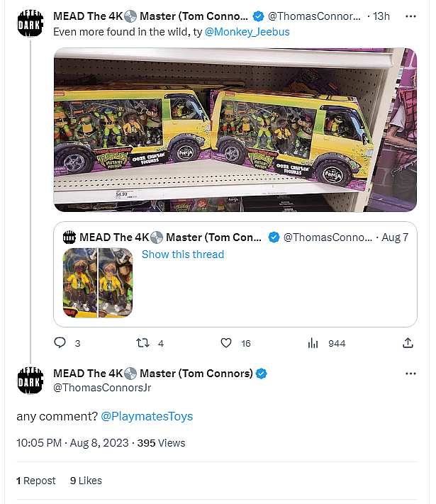This screenshot has height=504, width=436.
Task: View the 1 Repost list
Action: pos(36,481)
